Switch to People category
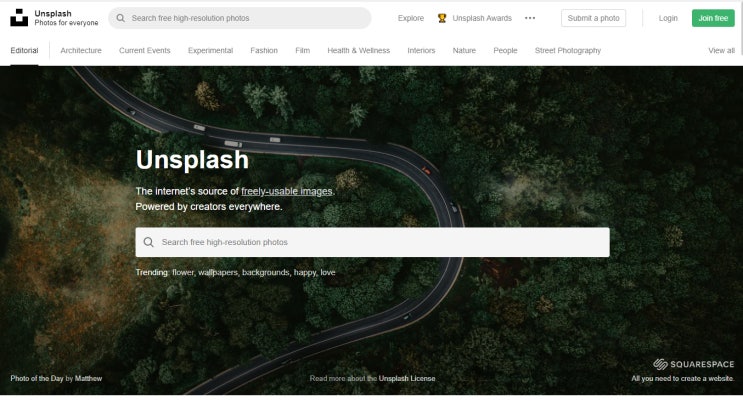The width and height of the screenshot is (743, 410). click(505, 50)
